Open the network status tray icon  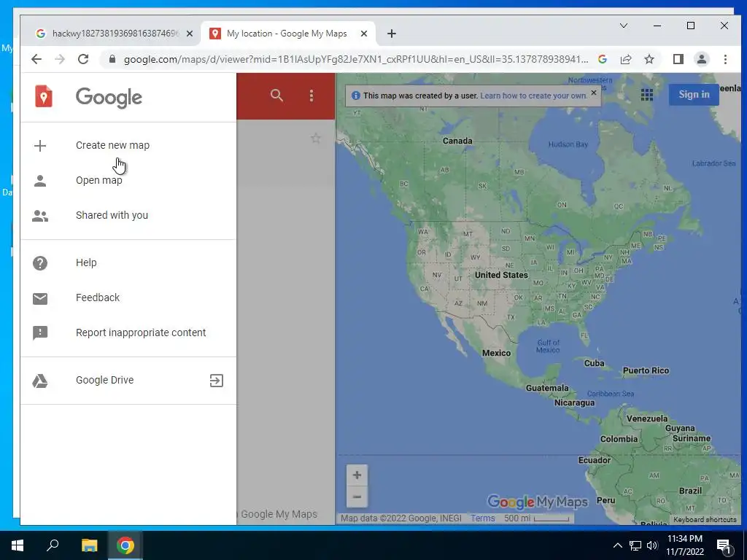pyautogui.click(x=635, y=545)
